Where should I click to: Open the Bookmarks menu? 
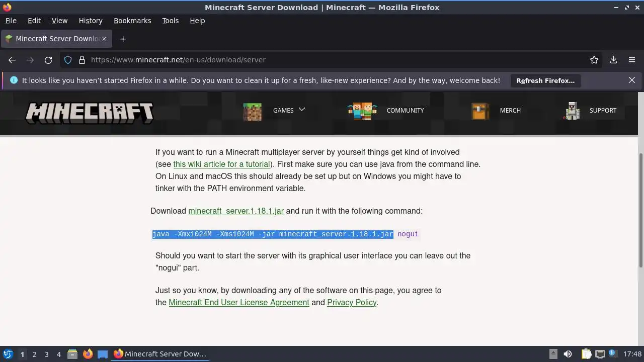tap(132, 21)
